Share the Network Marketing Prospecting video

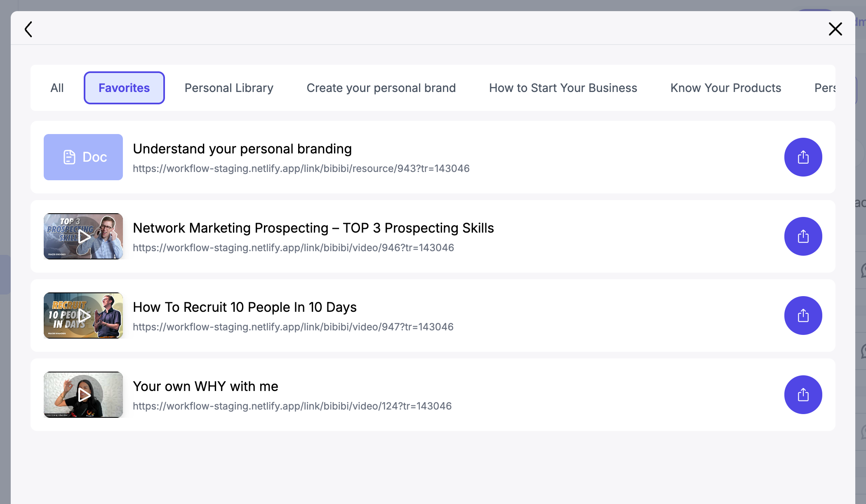pyautogui.click(x=803, y=236)
